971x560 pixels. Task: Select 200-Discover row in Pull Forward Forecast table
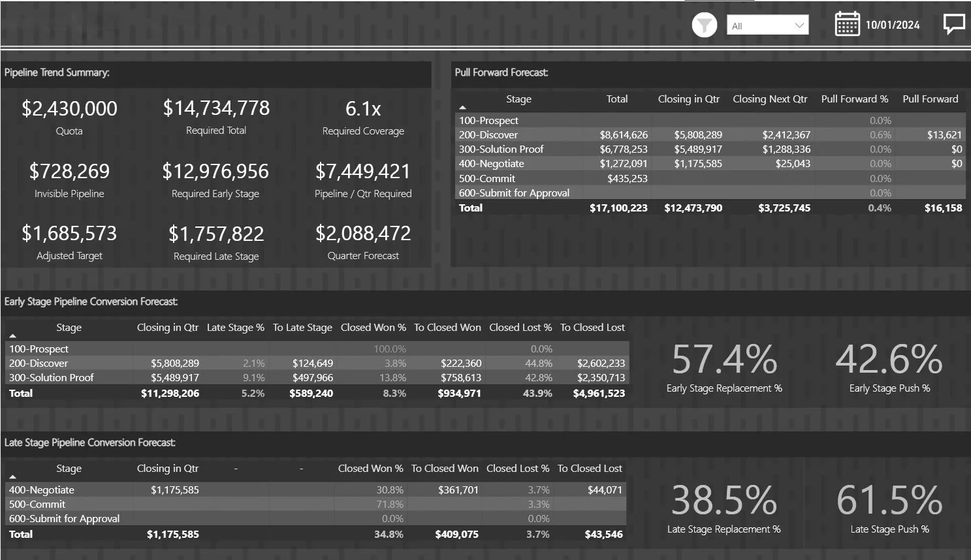[x=710, y=134]
